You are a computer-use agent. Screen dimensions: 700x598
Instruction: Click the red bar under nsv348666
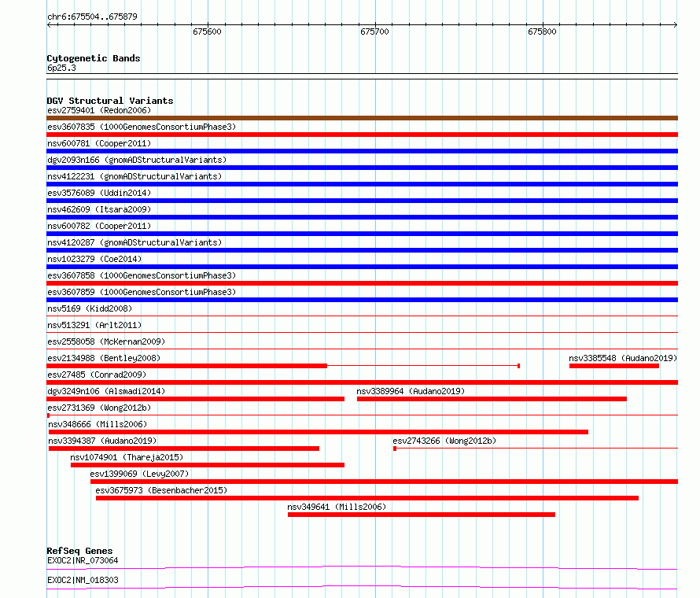[319, 432]
